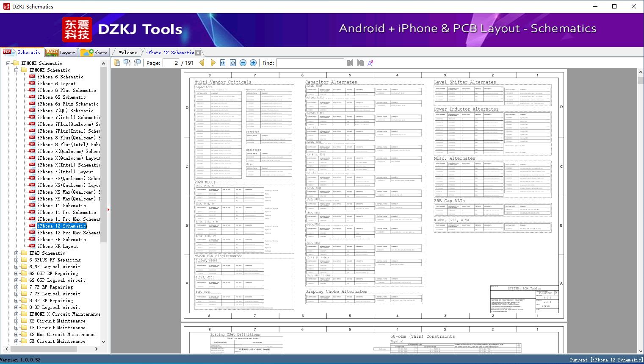Click the Version:1.0.0.52 status bar text
This screenshot has width=644, height=364.
(x=20, y=360)
